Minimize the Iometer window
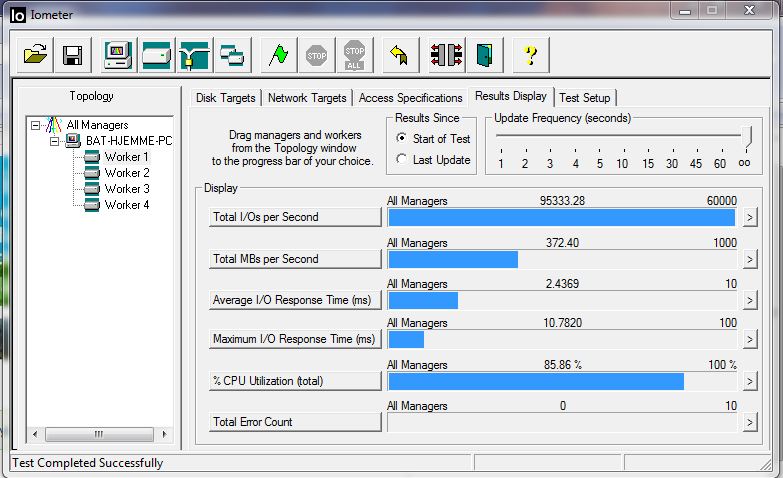Screen dimensions: 783x478 [685, 11]
